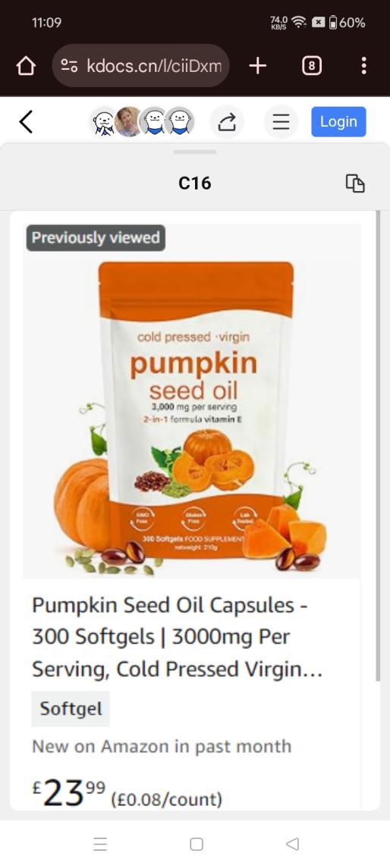Tap the pumpkin seed oil product image
This screenshot has width=390, height=868.
coord(192,401)
